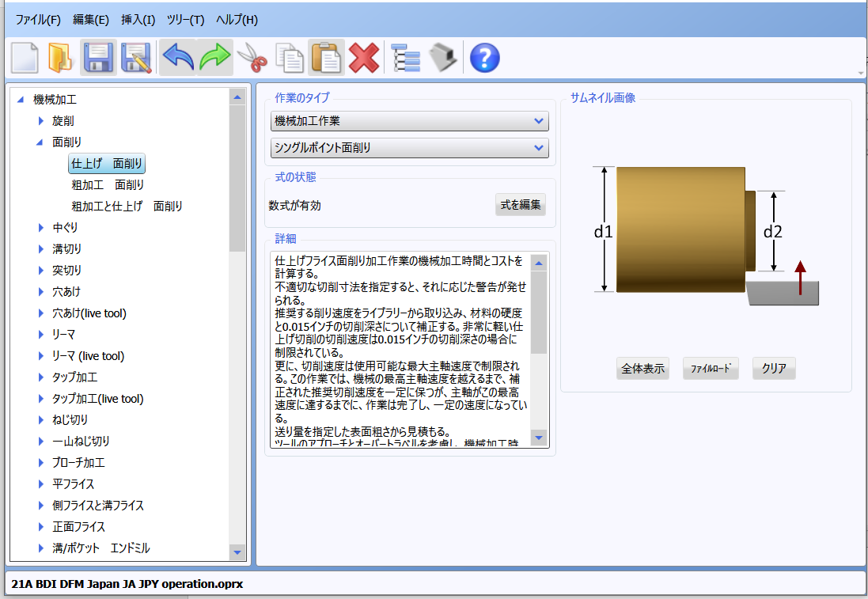Viewport: 868px width, 599px height.
Task: Expand the 中ぐり tree node
Action: click(40, 228)
